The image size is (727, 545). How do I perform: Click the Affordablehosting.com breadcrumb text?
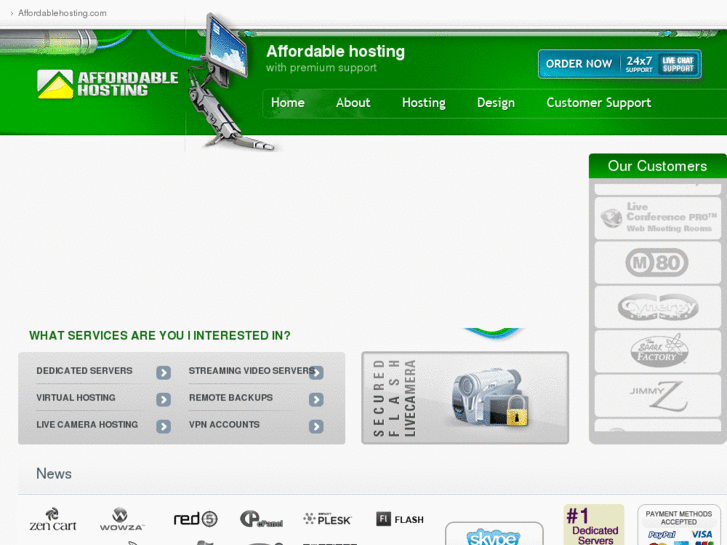[62, 13]
